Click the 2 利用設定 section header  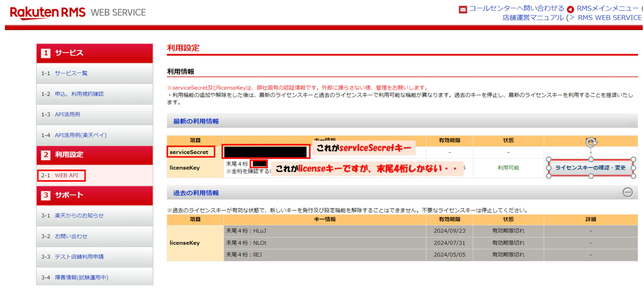click(x=94, y=155)
